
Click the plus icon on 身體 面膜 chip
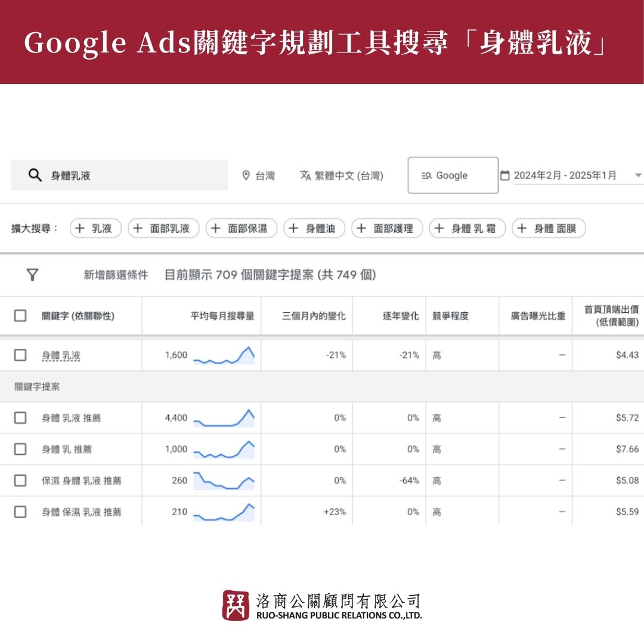tap(522, 228)
